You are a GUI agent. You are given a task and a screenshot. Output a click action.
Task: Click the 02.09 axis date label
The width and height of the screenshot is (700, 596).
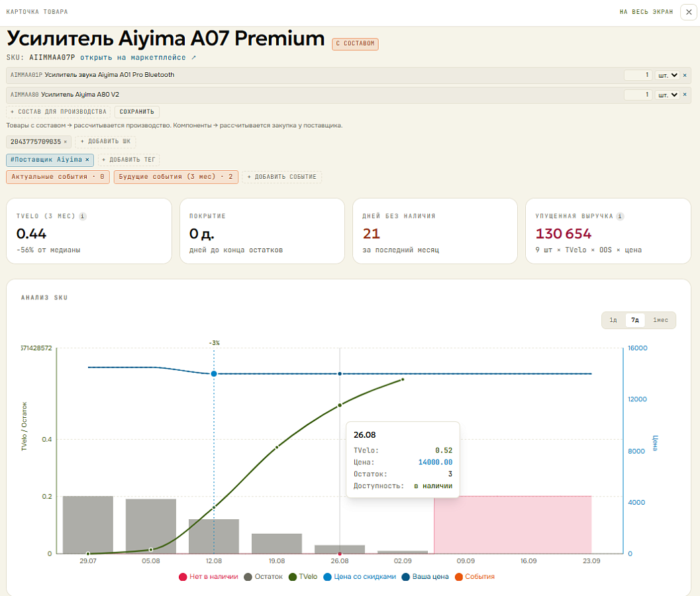click(403, 561)
